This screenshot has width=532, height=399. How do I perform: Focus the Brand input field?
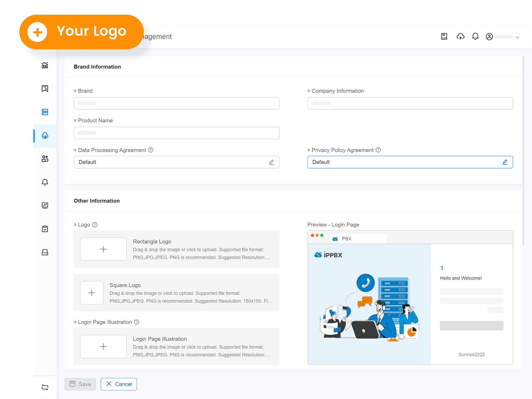[177, 103]
